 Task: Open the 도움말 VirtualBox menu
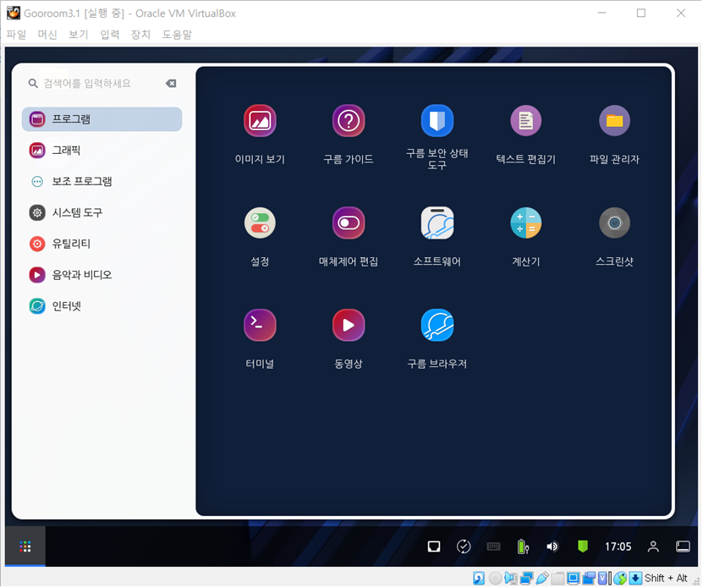coord(178,35)
